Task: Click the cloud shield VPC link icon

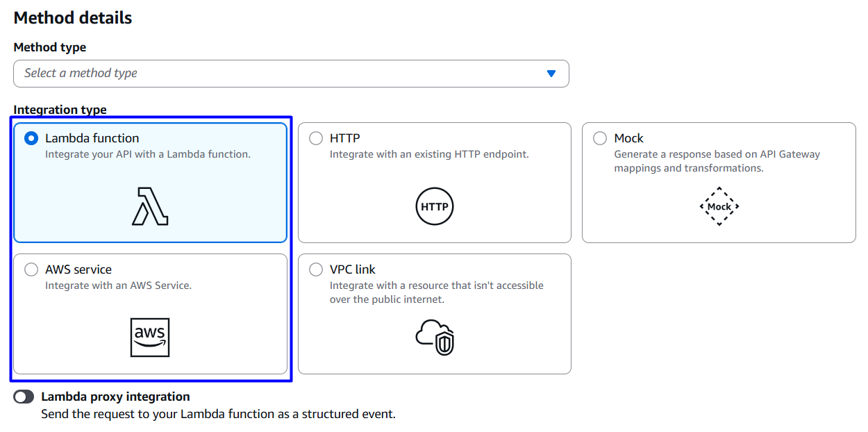Action: click(x=435, y=338)
